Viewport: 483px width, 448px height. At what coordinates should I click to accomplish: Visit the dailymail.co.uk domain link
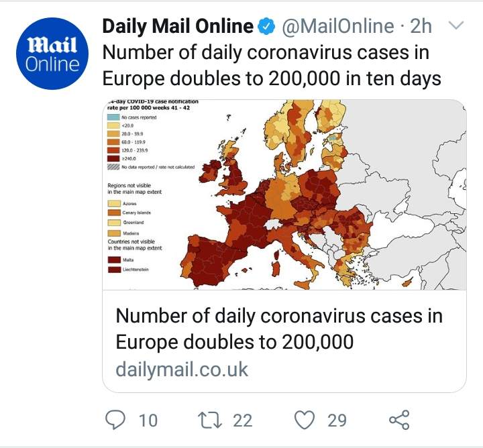click(x=182, y=370)
